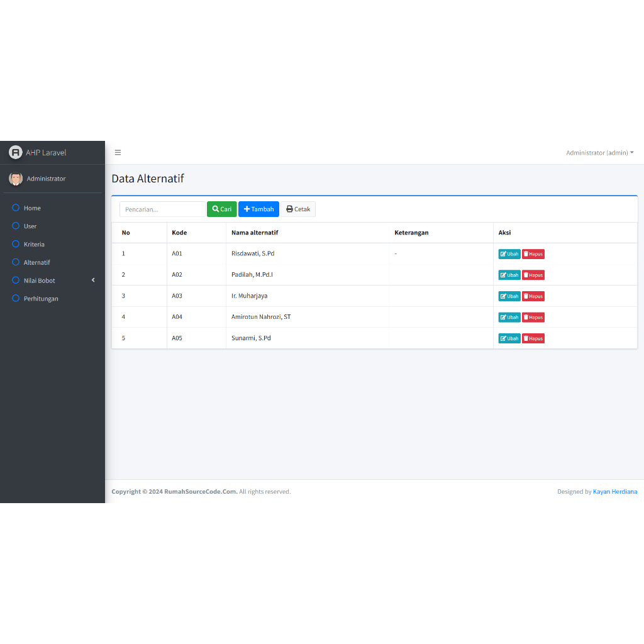Click the hamburger menu icon
Image resolution: width=644 pixels, height=644 pixels.
click(x=118, y=152)
